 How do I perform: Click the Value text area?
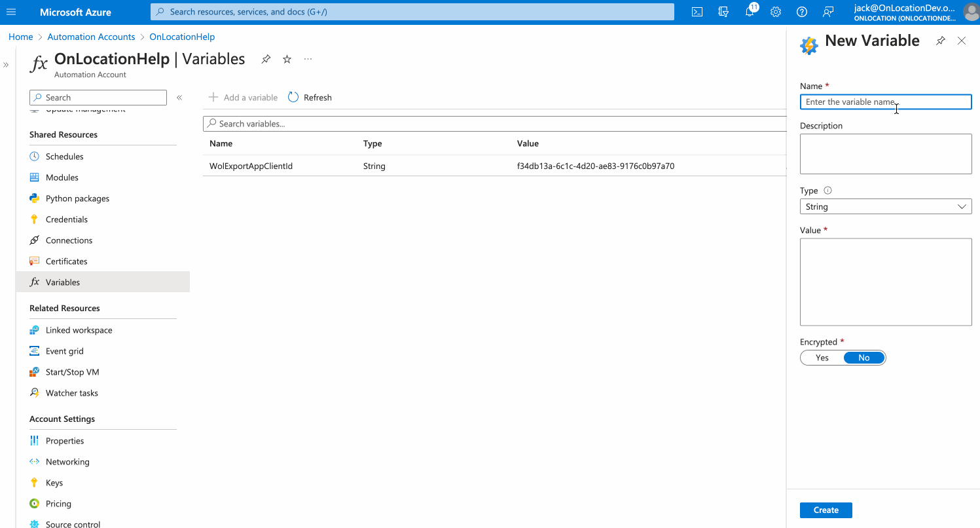pyautogui.click(x=885, y=282)
